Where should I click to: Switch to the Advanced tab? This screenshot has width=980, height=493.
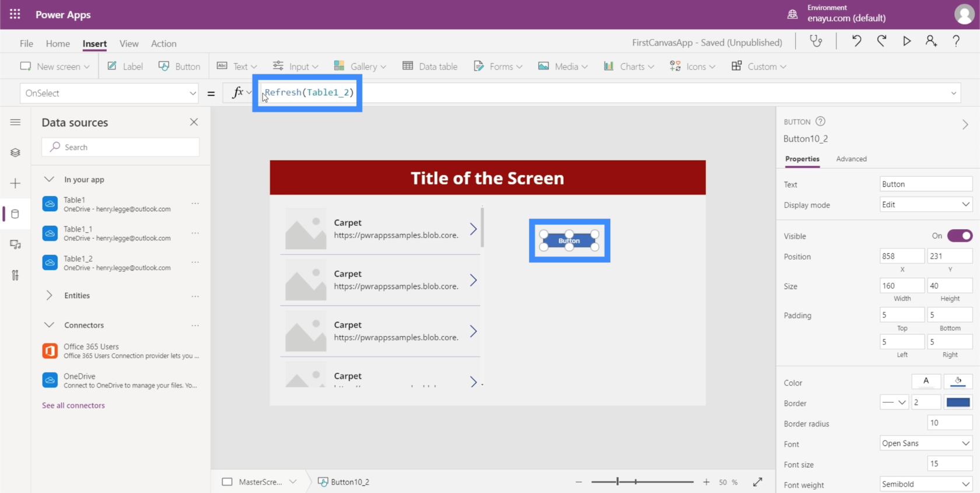(851, 159)
